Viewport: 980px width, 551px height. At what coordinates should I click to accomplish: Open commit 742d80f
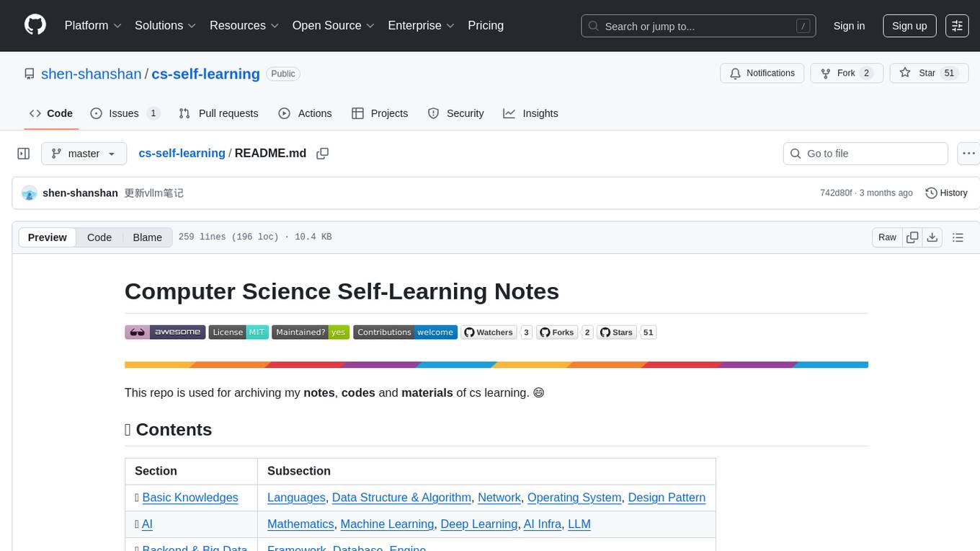coord(836,193)
